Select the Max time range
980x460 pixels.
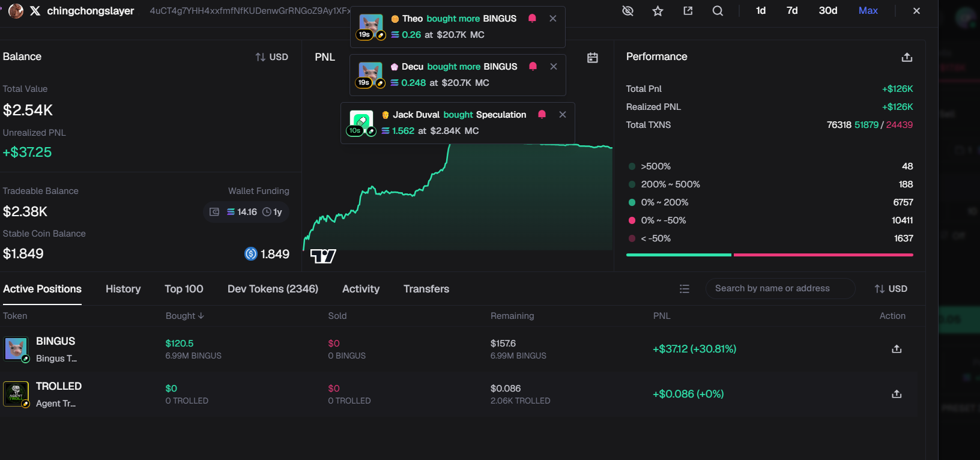point(868,11)
